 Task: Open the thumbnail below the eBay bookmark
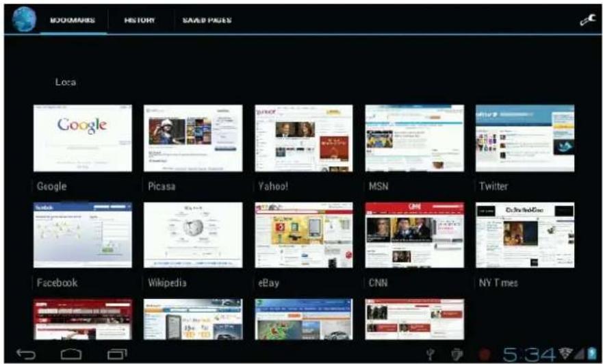pos(304,320)
